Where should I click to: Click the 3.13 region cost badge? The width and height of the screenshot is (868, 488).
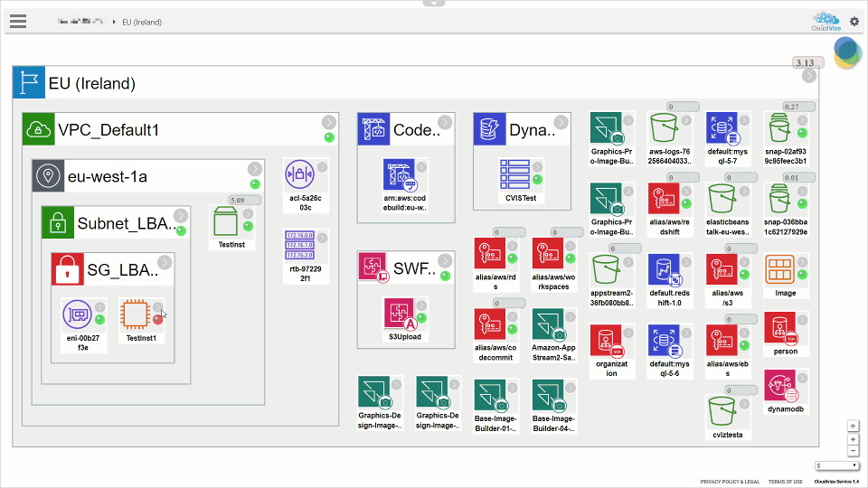(x=807, y=62)
